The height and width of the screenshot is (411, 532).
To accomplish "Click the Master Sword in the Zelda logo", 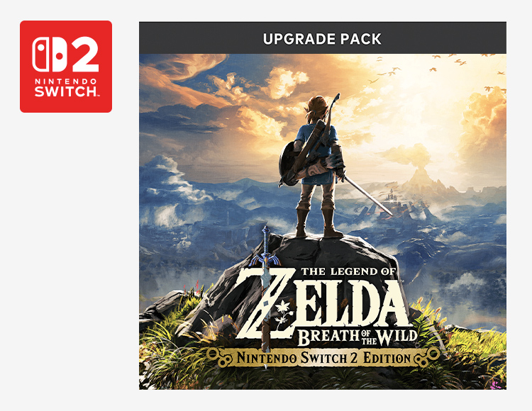I will [266, 288].
